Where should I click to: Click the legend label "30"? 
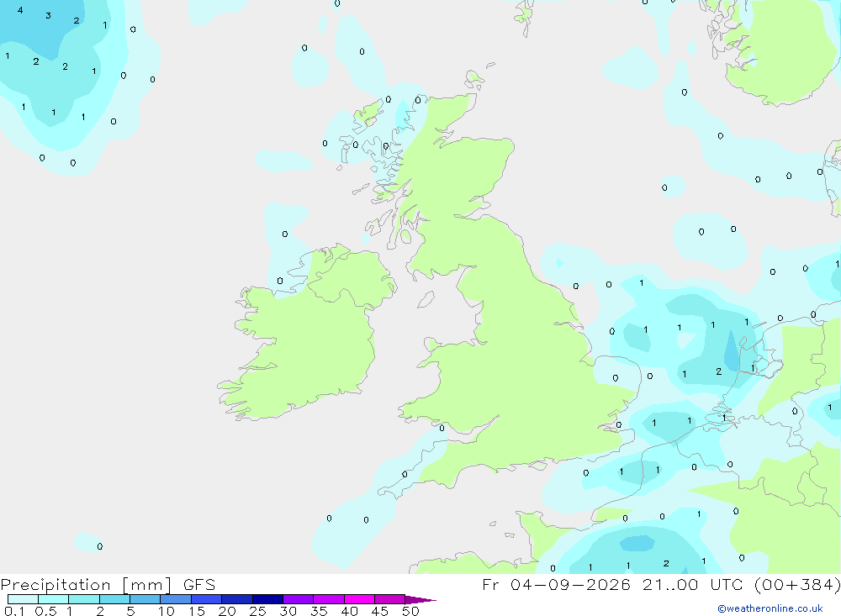pyautogui.click(x=288, y=611)
